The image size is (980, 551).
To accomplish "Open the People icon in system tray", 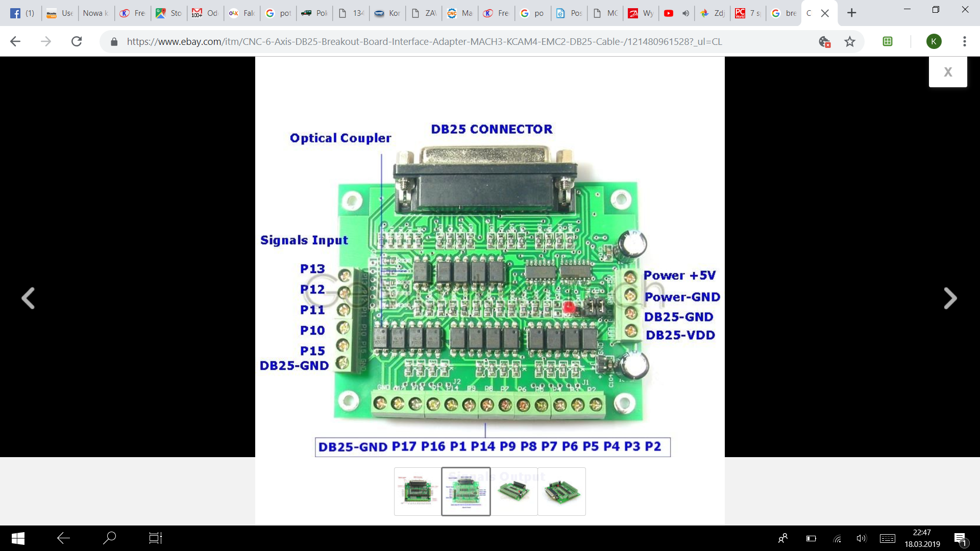I will click(783, 538).
